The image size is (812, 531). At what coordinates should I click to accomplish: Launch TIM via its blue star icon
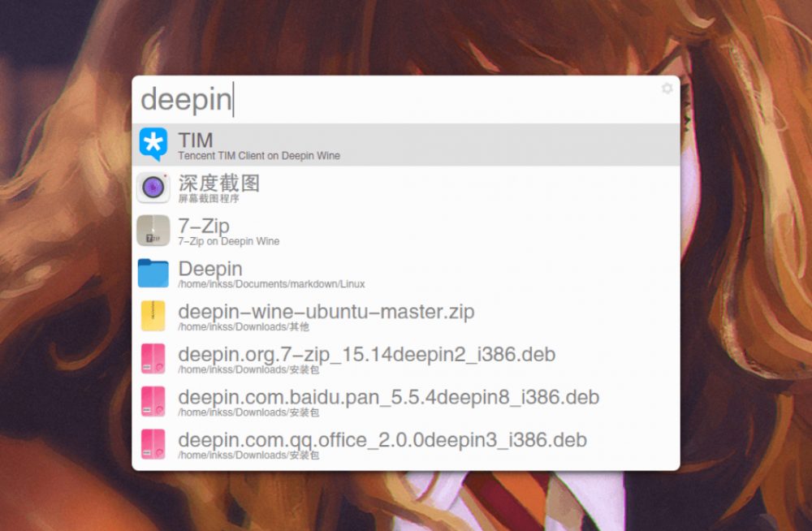pos(153,144)
